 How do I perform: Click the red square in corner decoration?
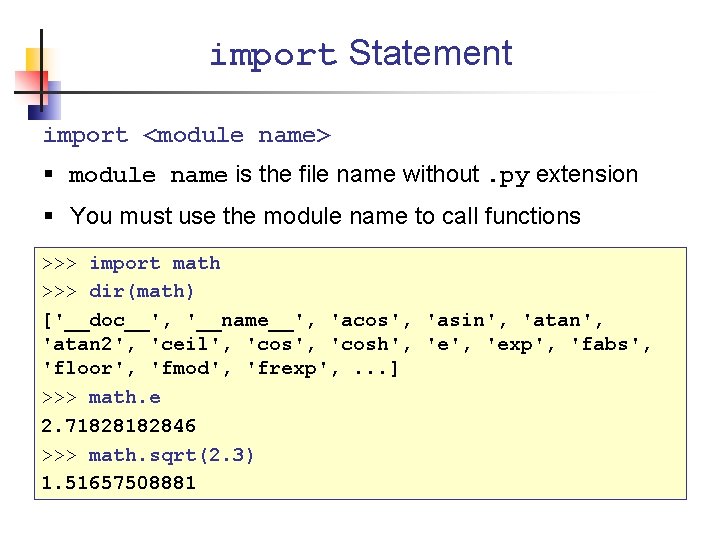[31, 86]
